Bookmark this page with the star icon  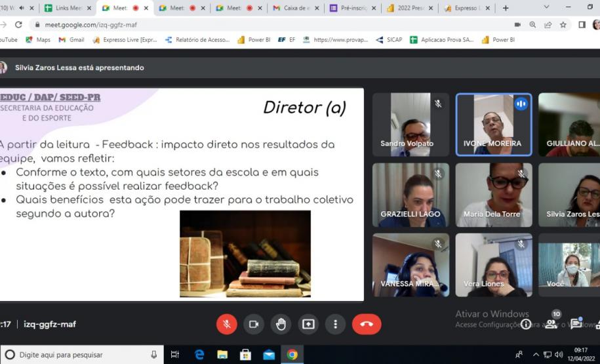point(563,25)
